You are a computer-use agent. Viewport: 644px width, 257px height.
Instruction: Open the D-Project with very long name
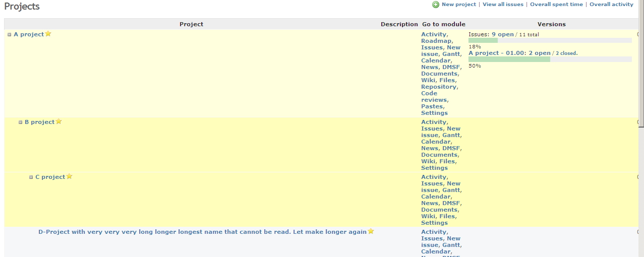202,232
